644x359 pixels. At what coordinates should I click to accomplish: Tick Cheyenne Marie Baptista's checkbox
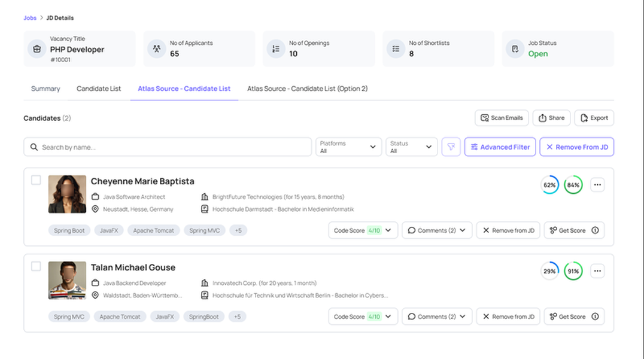[x=36, y=180]
